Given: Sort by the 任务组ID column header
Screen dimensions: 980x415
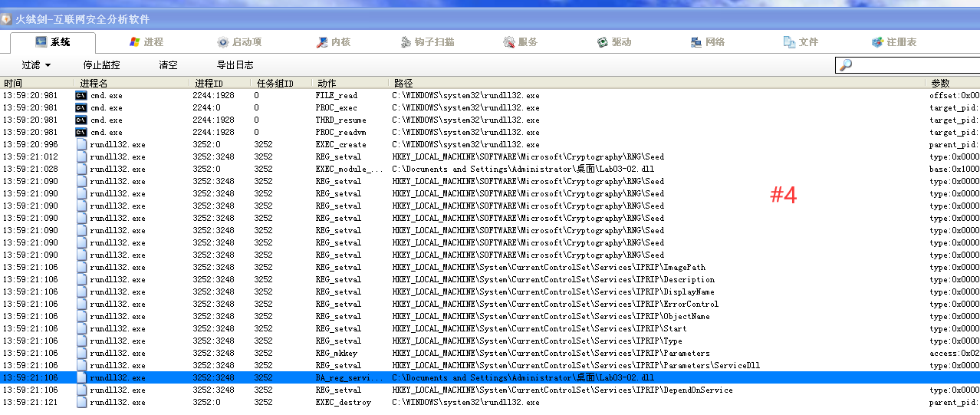Looking at the screenshot, I should [281, 83].
